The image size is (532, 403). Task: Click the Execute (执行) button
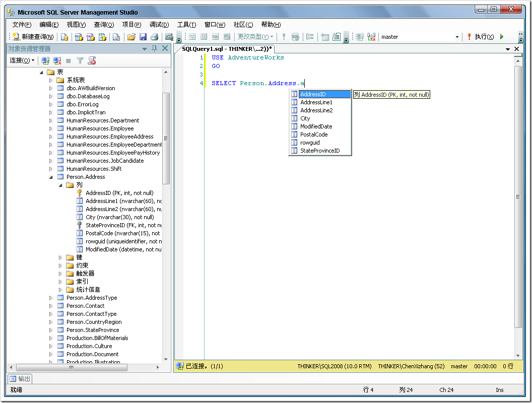click(x=480, y=37)
